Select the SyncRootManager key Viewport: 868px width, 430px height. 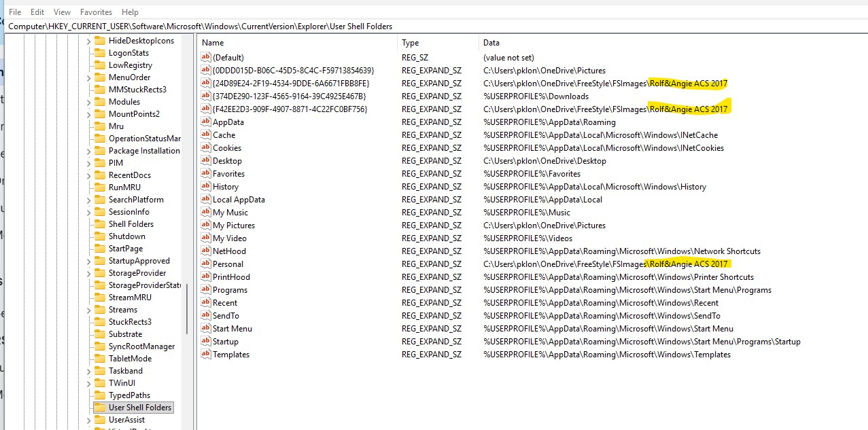coord(141,346)
